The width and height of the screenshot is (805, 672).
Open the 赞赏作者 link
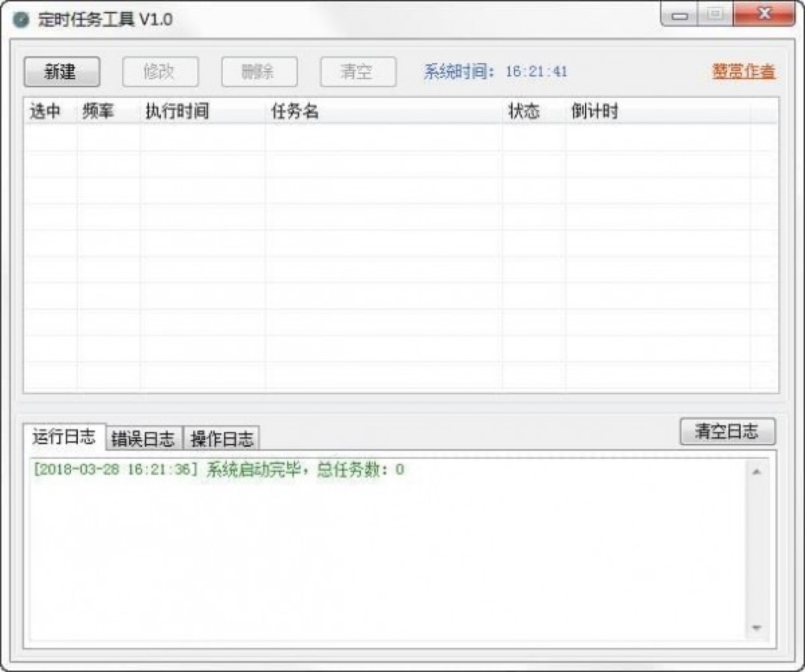(x=744, y=71)
